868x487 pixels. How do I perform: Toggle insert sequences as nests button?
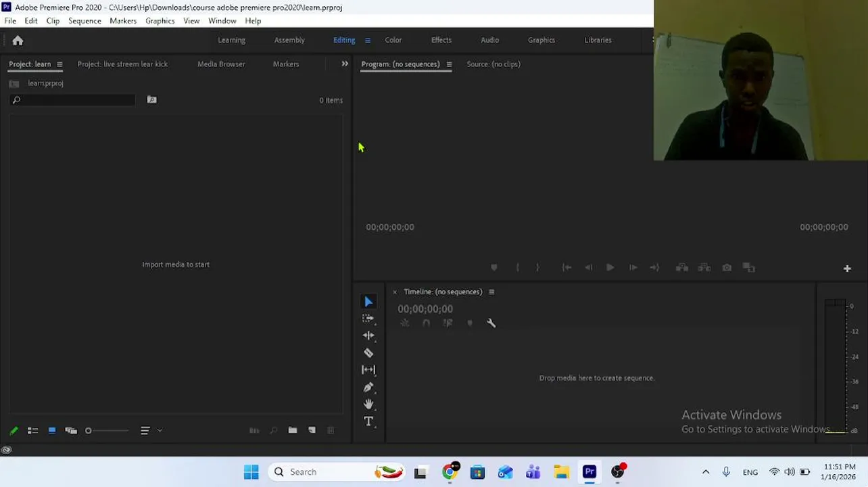pos(405,323)
